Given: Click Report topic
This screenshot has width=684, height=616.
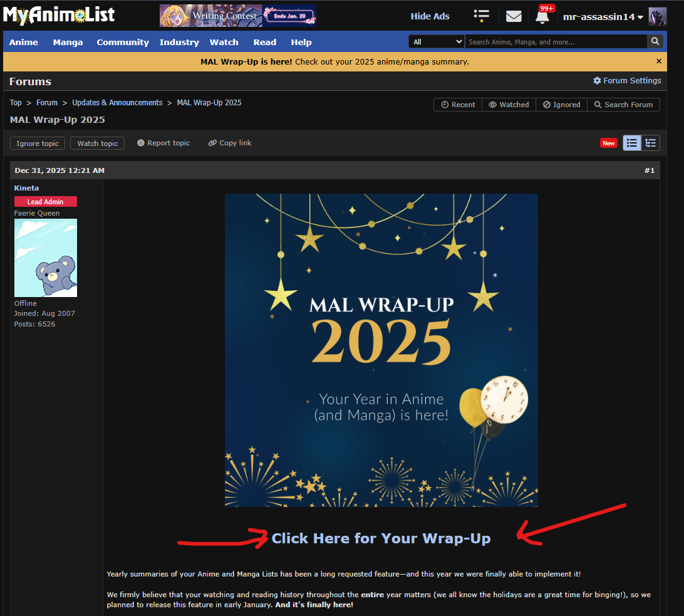Looking at the screenshot, I should 163,143.
